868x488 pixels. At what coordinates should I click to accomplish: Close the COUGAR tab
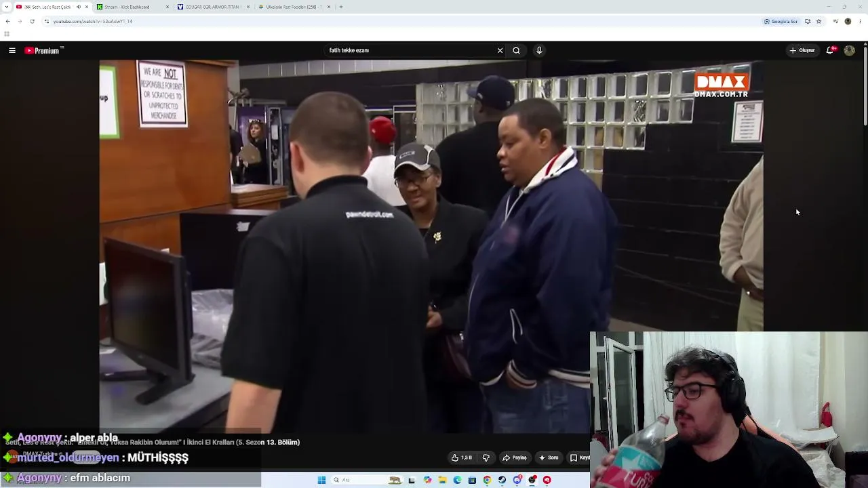(249, 7)
